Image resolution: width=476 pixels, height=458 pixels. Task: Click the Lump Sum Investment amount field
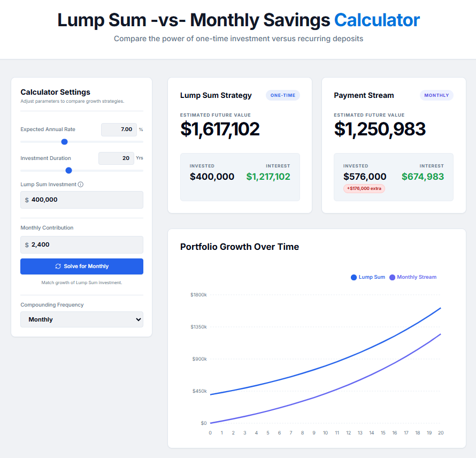coord(86,200)
